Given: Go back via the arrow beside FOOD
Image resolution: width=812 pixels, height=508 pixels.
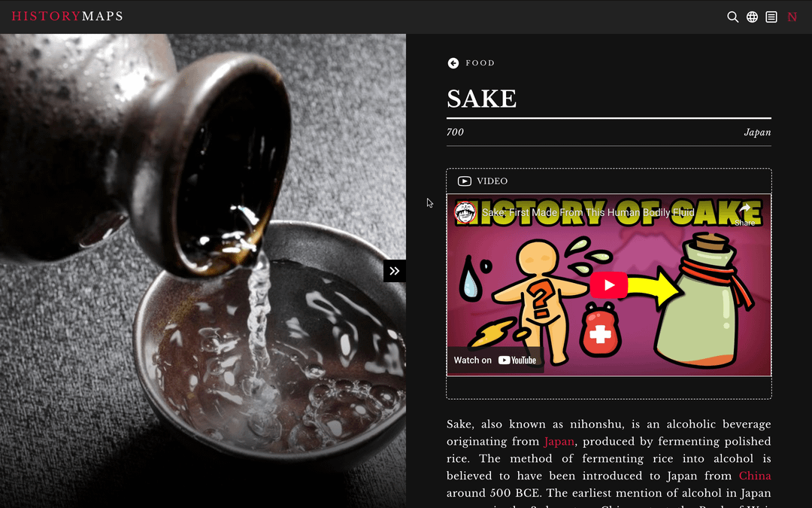Looking at the screenshot, I should click(453, 62).
